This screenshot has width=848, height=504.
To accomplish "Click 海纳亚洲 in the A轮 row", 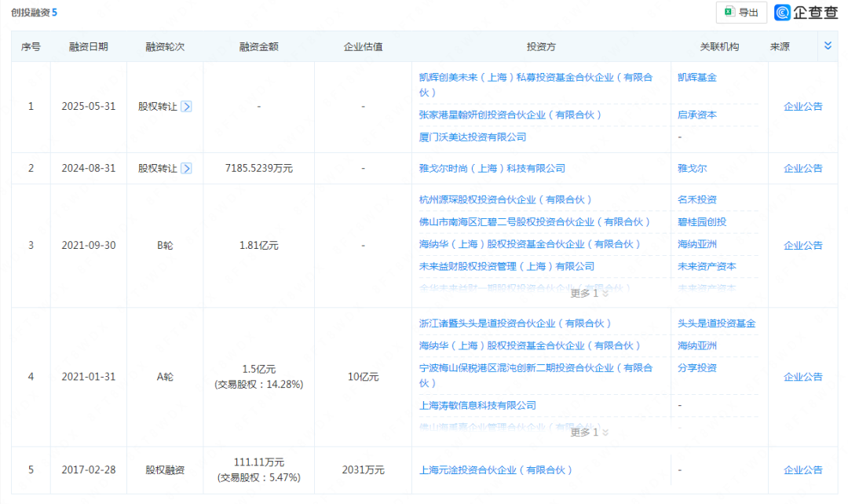I will 696,345.
